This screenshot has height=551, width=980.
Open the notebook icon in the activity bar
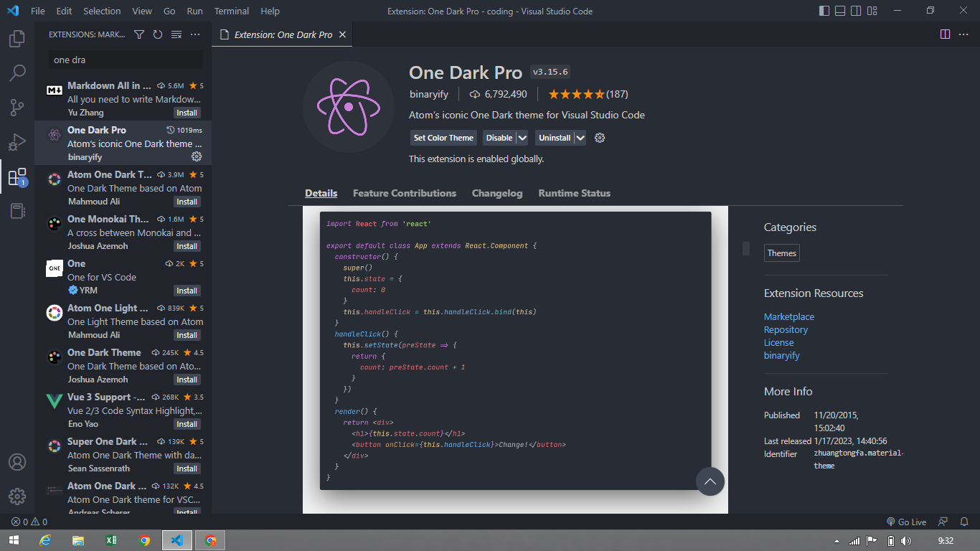[x=17, y=211]
